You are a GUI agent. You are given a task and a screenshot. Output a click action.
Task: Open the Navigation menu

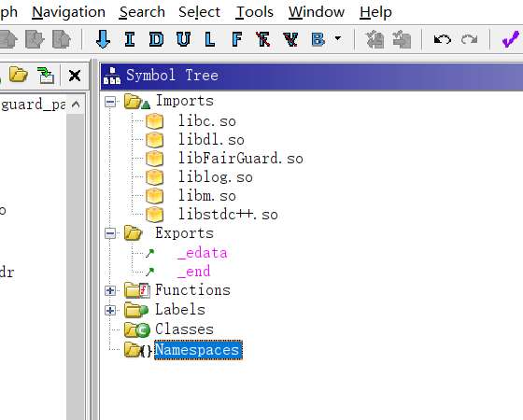pyautogui.click(x=69, y=12)
